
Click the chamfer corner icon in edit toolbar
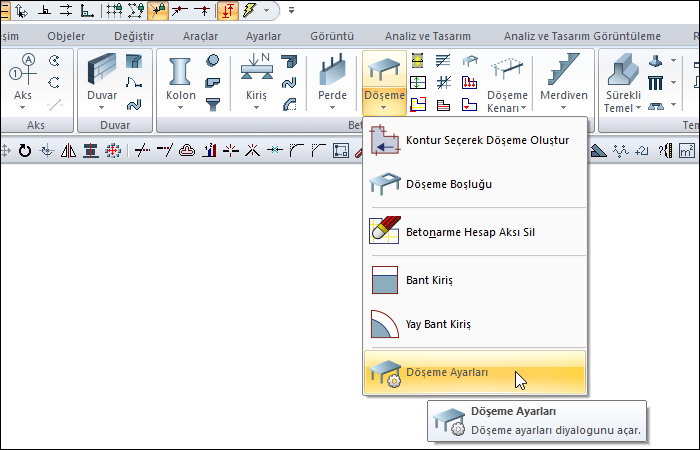click(318, 151)
